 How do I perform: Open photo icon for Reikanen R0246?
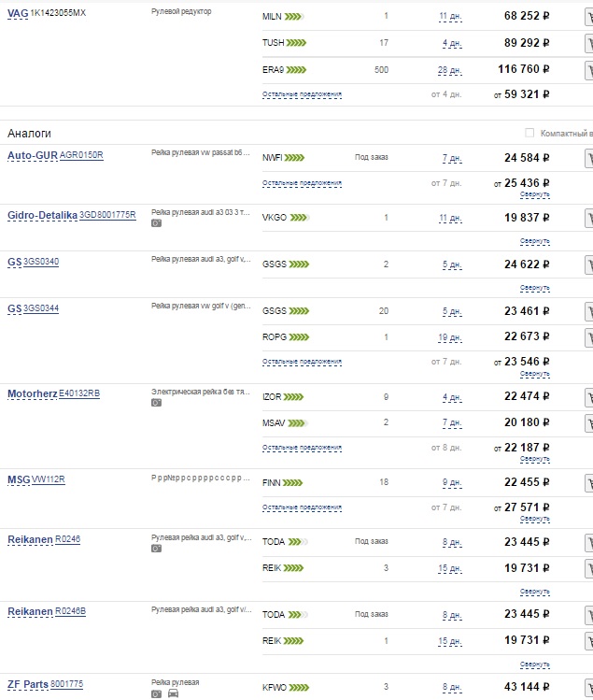pos(156,549)
